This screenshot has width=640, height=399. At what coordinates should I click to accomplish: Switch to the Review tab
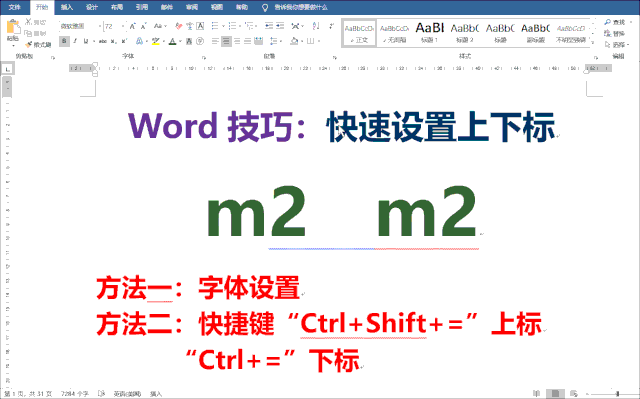pos(192,7)
